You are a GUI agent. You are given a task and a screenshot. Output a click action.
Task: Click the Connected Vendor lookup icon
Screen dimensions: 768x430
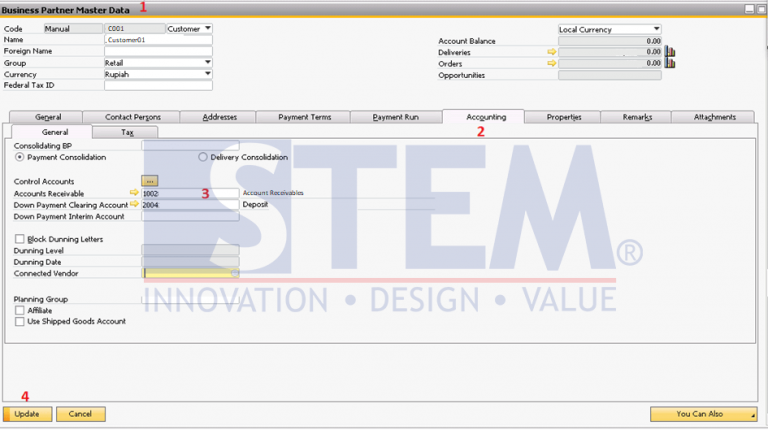click(234, 272)
